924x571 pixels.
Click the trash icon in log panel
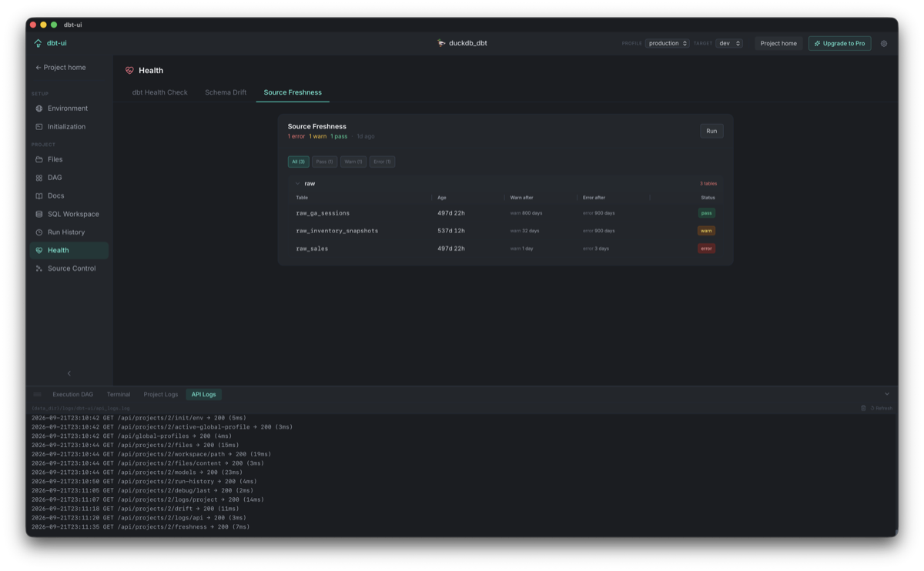point(863,409)
